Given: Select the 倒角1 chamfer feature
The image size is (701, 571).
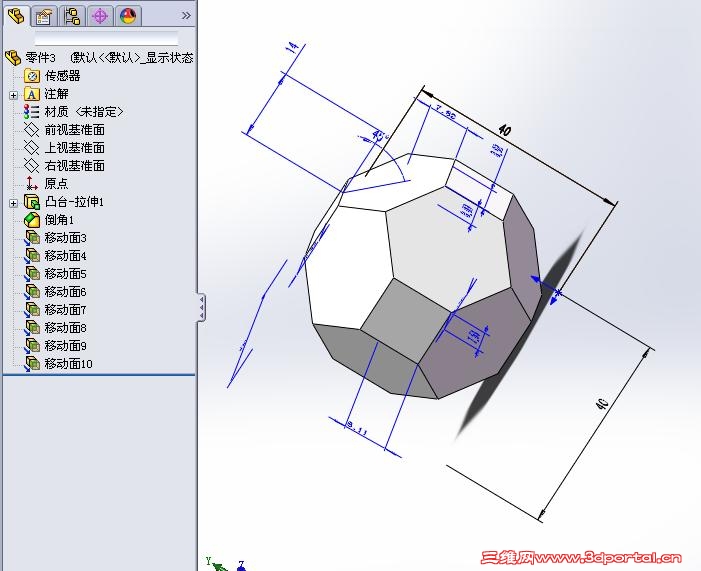Looking at the screenshot, I should (x=59, y=220).
